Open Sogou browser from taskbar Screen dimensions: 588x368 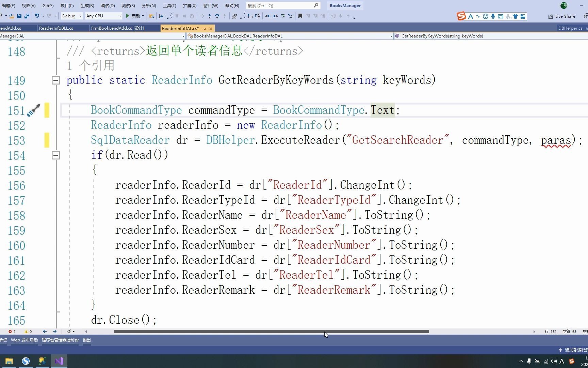[26, 361]
